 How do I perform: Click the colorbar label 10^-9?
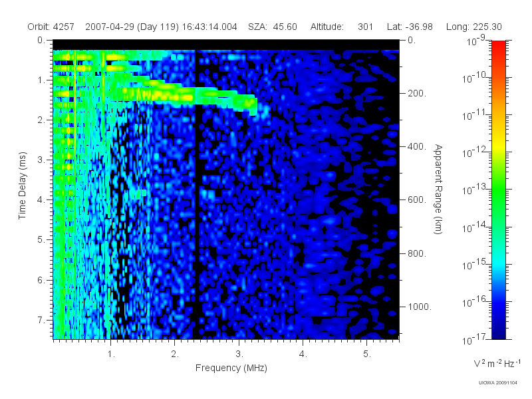[x=476, y=41]
